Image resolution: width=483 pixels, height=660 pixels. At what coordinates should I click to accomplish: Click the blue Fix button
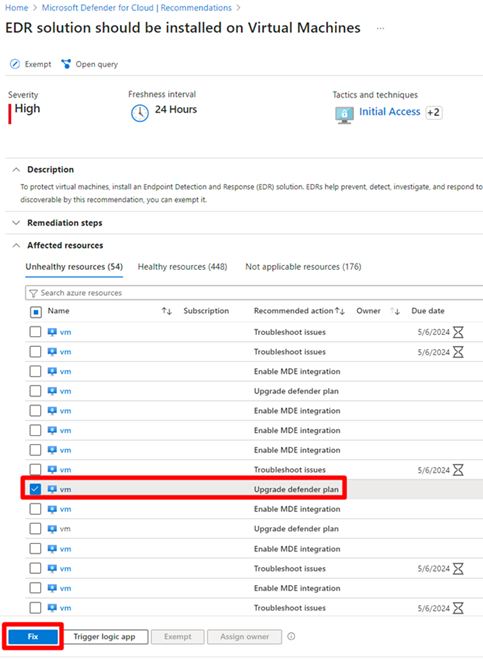point(33,636)
